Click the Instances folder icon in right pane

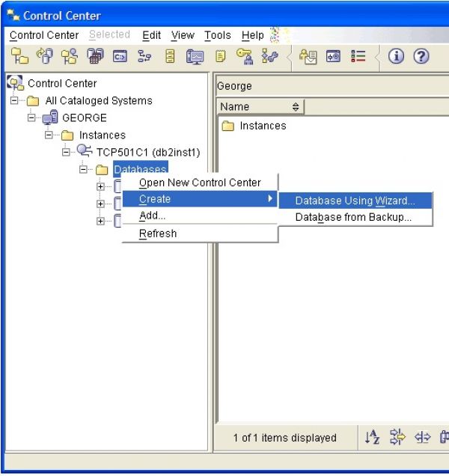227,126
